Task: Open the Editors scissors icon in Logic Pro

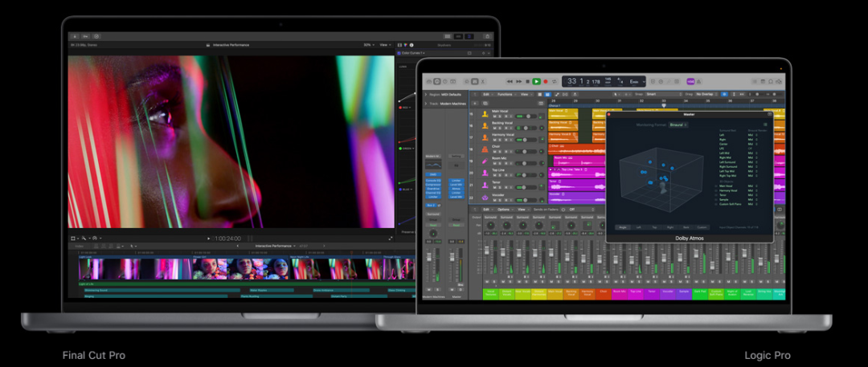Action: pos(483,81)
